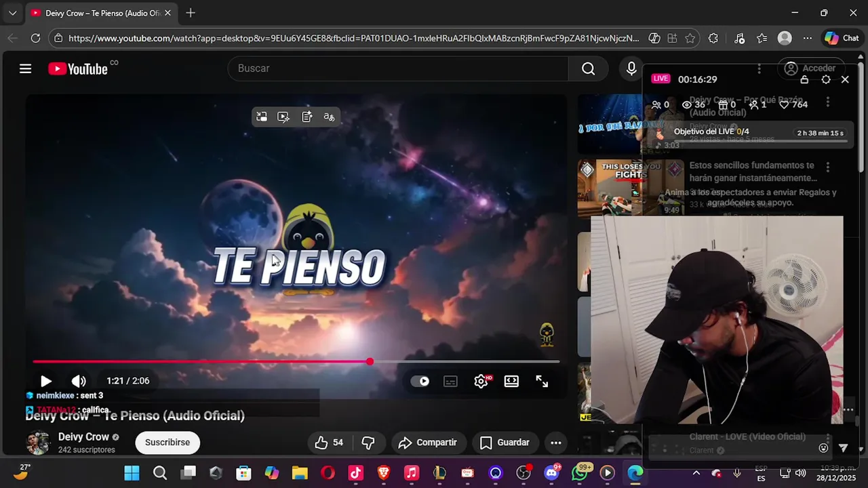868x488 pixels.
Task: Go to the YouTube home logo
Action: [x=78, y=68]
